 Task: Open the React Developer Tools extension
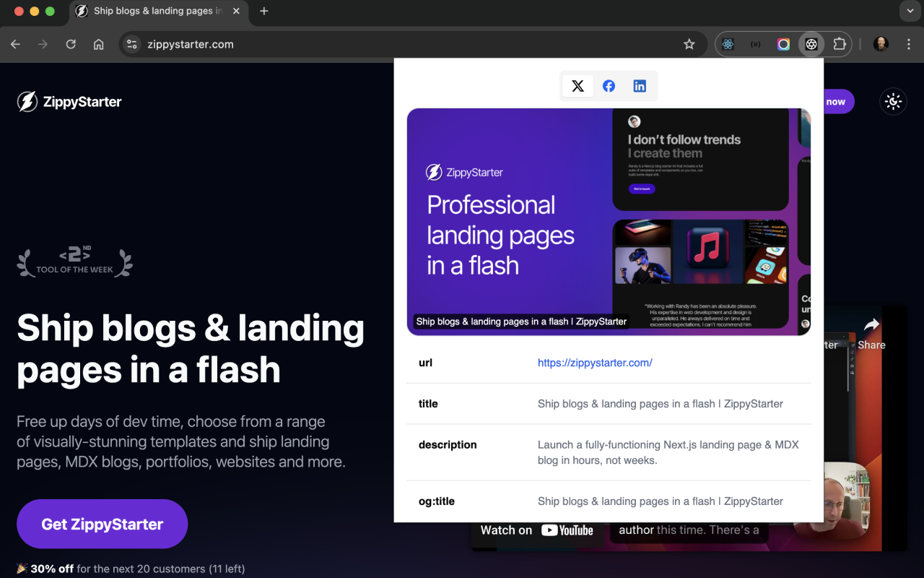[728, 45]
